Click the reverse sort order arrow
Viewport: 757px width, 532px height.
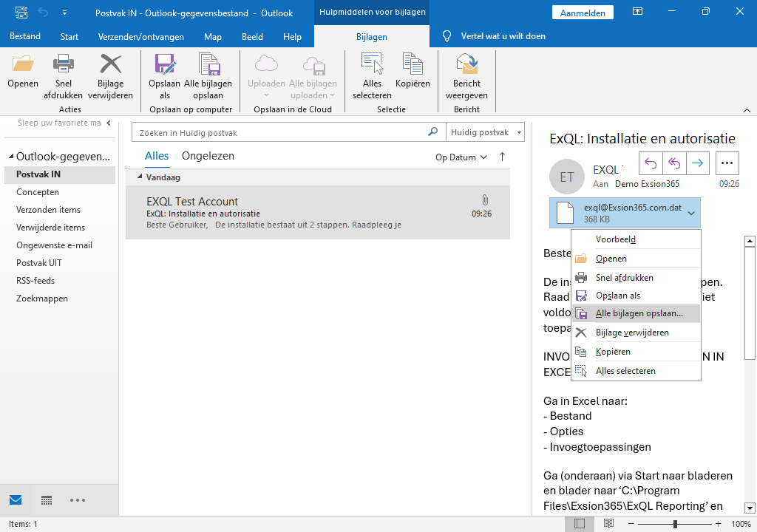pyautogui.click(x=502, y=157)
